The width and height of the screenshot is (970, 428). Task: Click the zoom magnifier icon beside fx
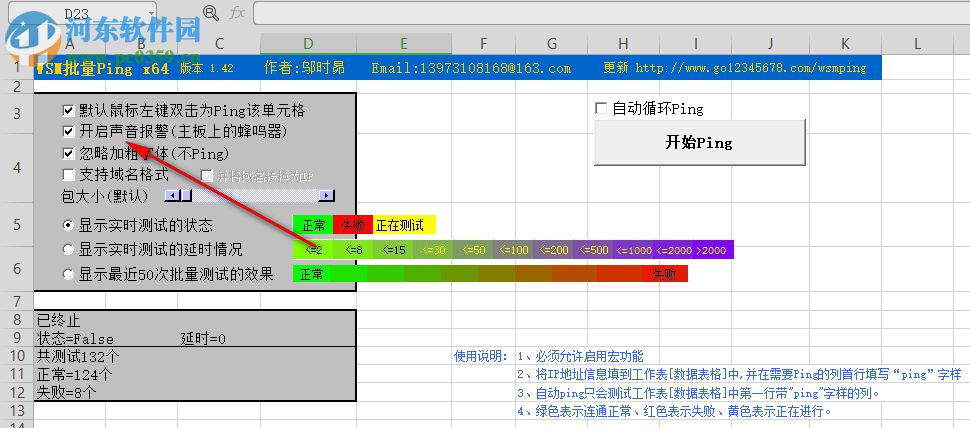pyautogui.click(x=210, y=13)
